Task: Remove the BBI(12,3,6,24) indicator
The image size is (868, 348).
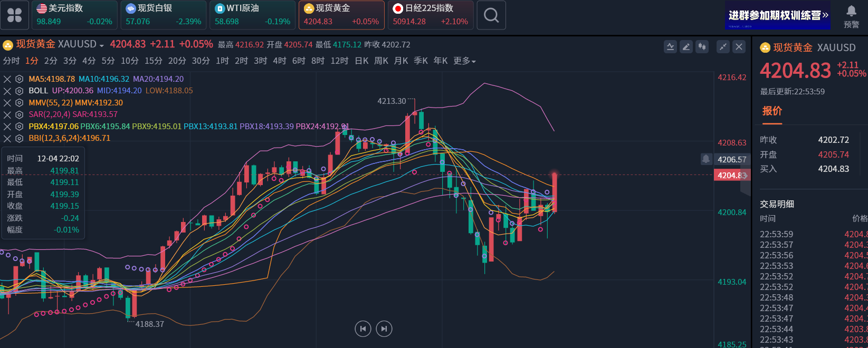Action: [7, 138]
